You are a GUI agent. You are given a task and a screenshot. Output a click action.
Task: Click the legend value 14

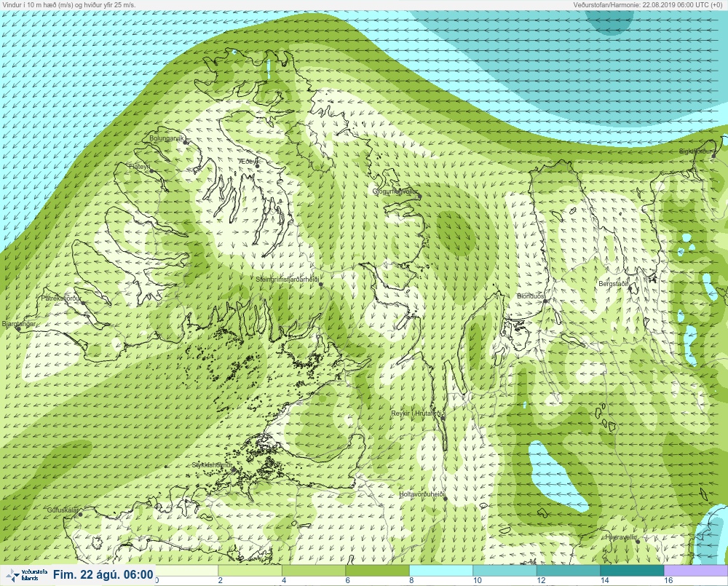click(x=604, y=580)
